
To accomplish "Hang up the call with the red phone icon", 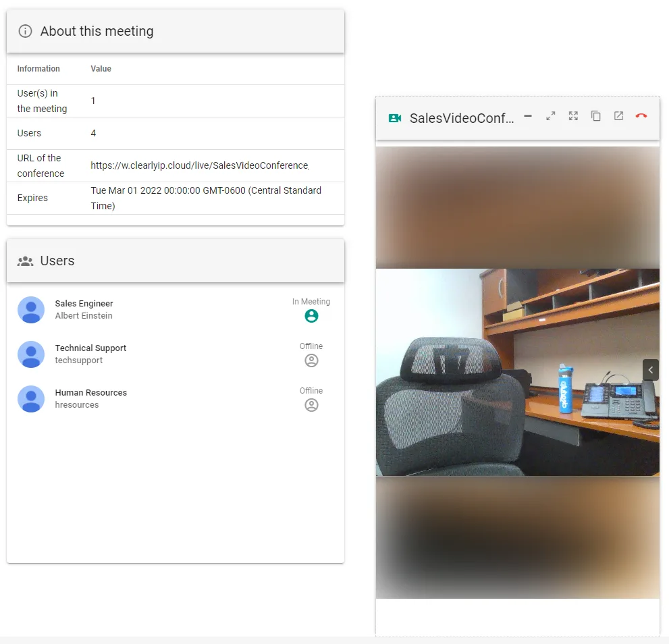I will [x=641, y=116].
